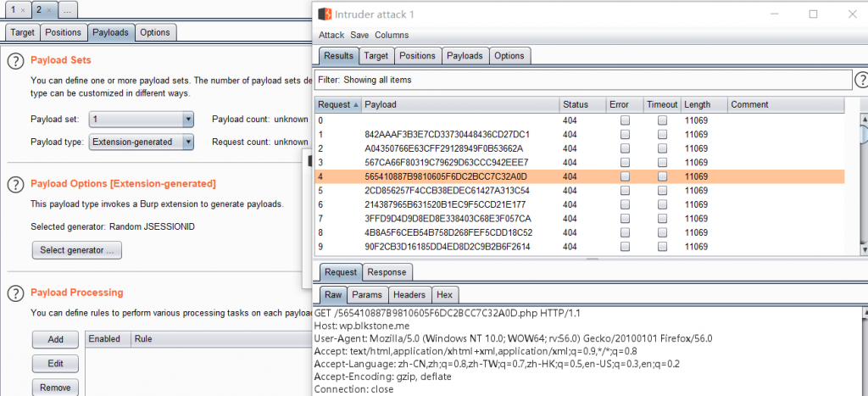Toggle Error checkbox for request 1
Screen dimensions: 868x396
pos(625,134)
